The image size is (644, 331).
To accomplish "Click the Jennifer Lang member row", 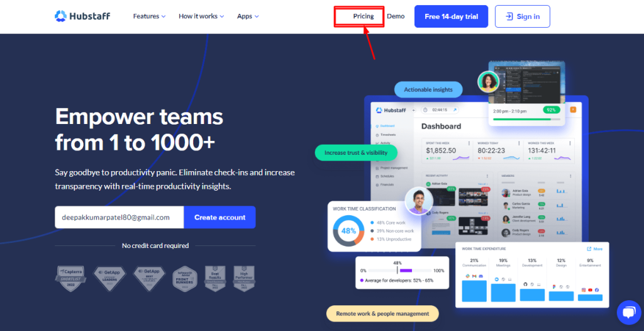I will pos(536,219).
